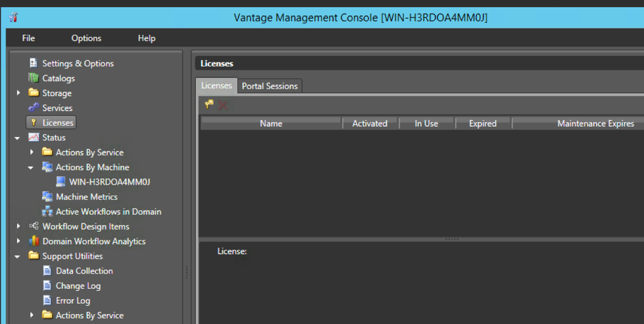Click the Workflow Design Items icon
The image size is (644, 324).
tap(34, 226)
